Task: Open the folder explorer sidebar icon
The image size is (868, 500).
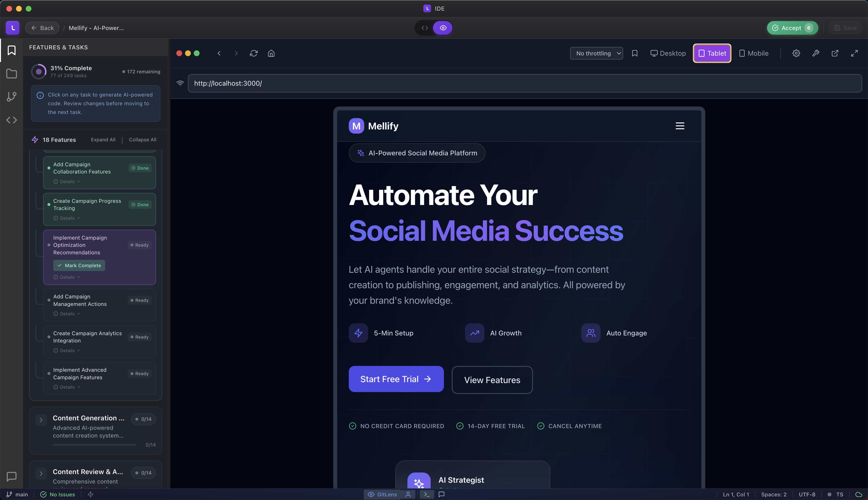Action: tap(11, 74)
